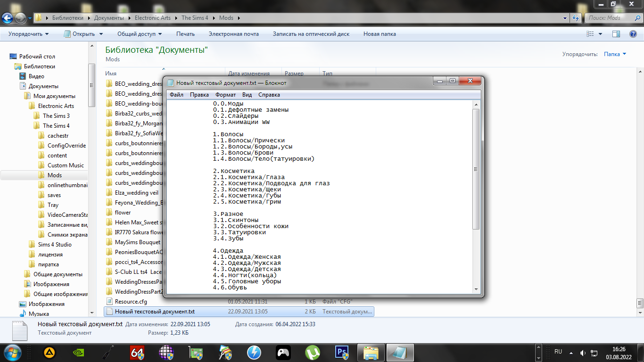Click the file list scrollbar thumb
Viewport: 644px width, 362px height.
640,303
